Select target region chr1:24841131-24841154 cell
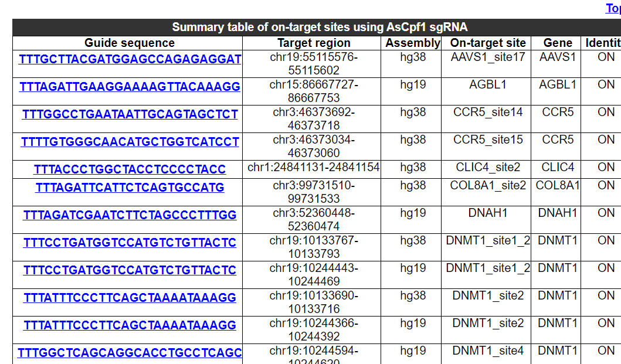 [314, 167]
